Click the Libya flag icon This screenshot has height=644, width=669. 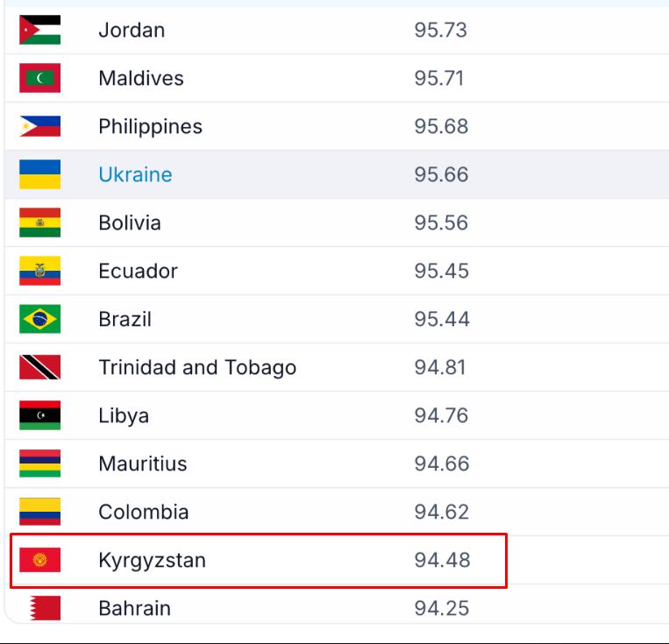(39, 416)
